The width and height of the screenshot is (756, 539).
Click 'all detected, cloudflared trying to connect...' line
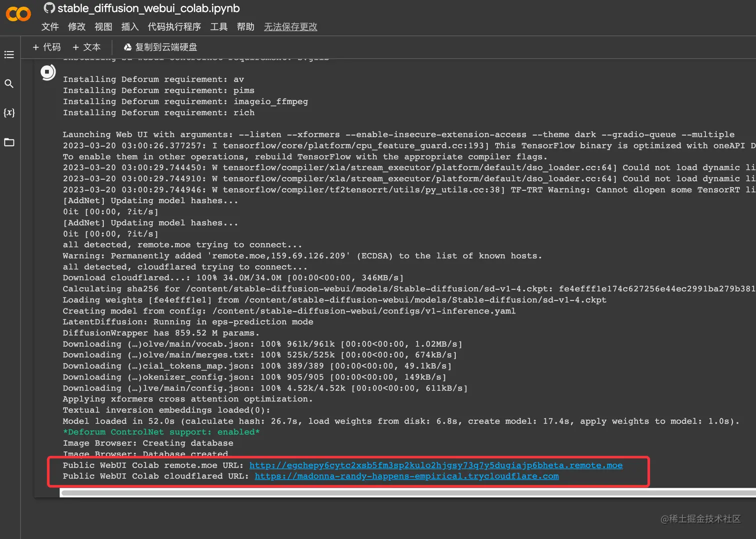point(185,267)
